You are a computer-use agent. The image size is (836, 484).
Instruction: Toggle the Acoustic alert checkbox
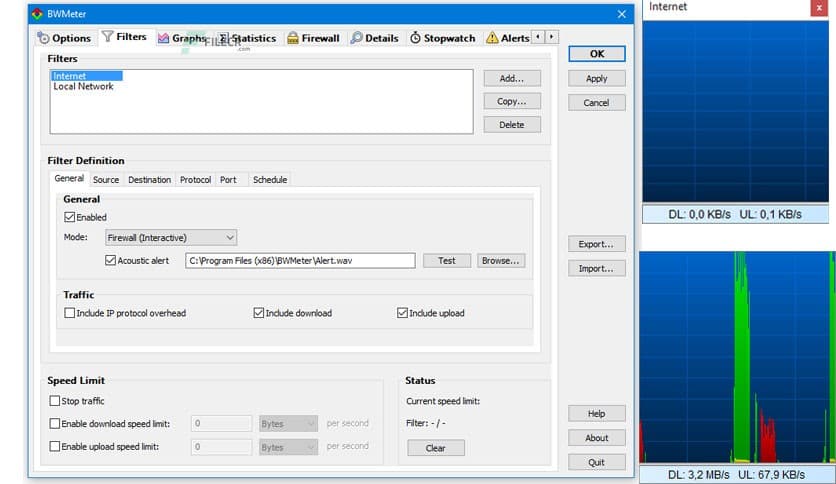click(x=110, y=260)
